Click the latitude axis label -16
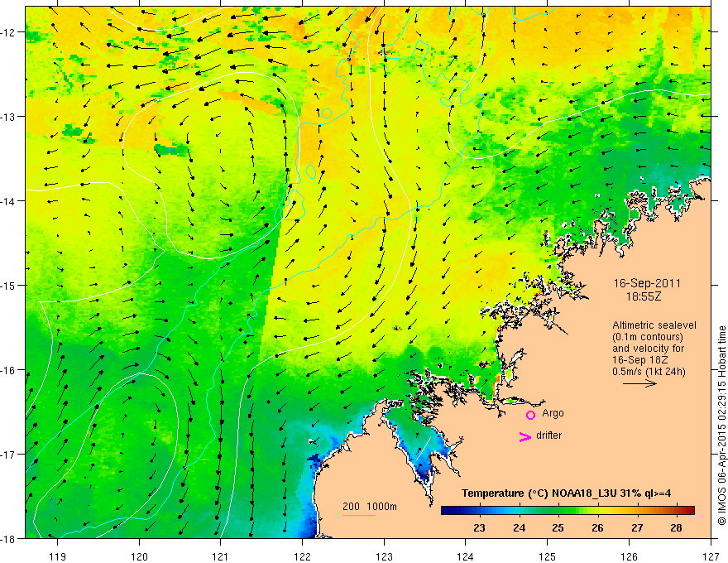Screen dimensions: 728x563 (9, 370)
